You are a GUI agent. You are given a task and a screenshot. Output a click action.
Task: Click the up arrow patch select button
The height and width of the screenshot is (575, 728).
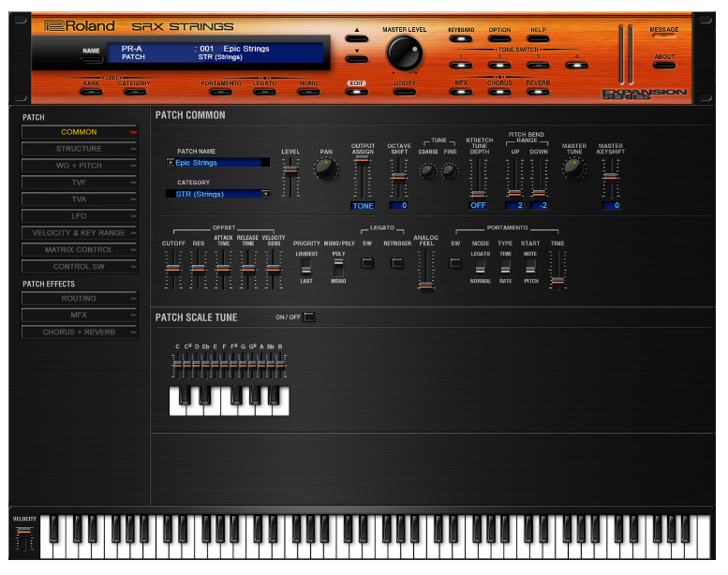point(357,38)
